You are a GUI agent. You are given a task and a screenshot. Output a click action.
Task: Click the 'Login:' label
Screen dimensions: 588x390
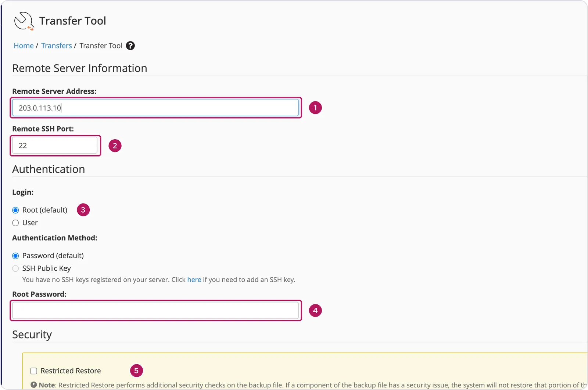coord(23,192)
